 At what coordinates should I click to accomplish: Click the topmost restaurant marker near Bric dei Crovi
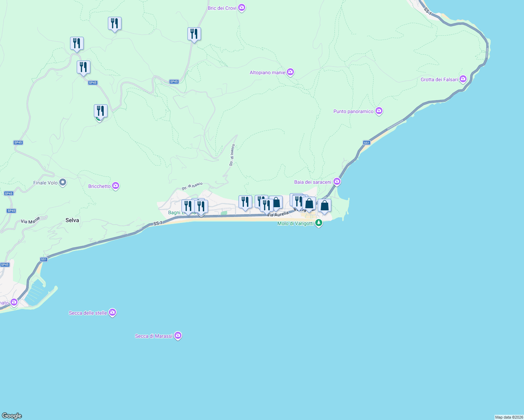pyautogui.click(x=194, y=34)
